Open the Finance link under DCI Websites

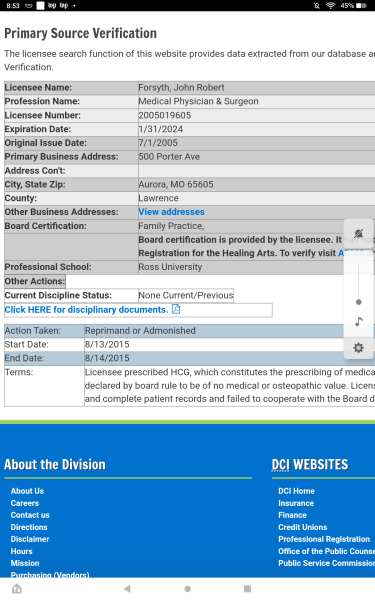292,515
